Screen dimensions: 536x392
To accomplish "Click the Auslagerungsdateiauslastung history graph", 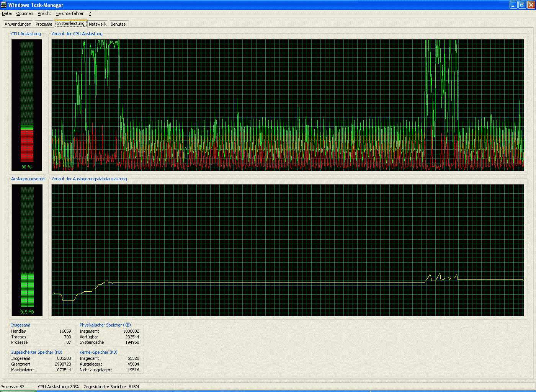I will pos(288,250).
